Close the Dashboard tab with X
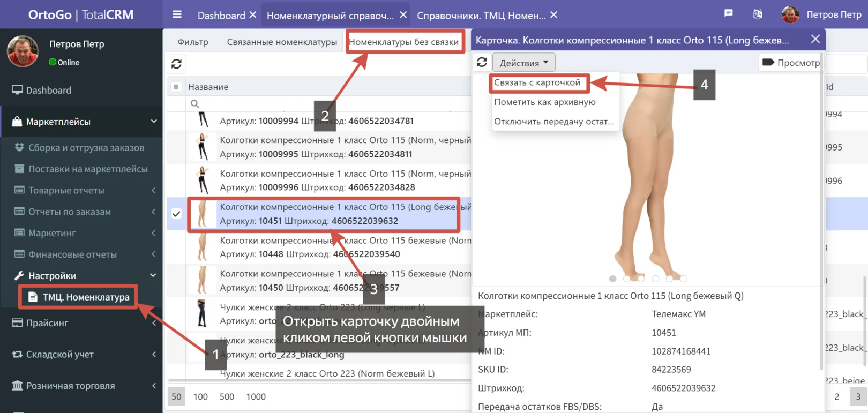The image size is (868, 413). coord(253,15)
